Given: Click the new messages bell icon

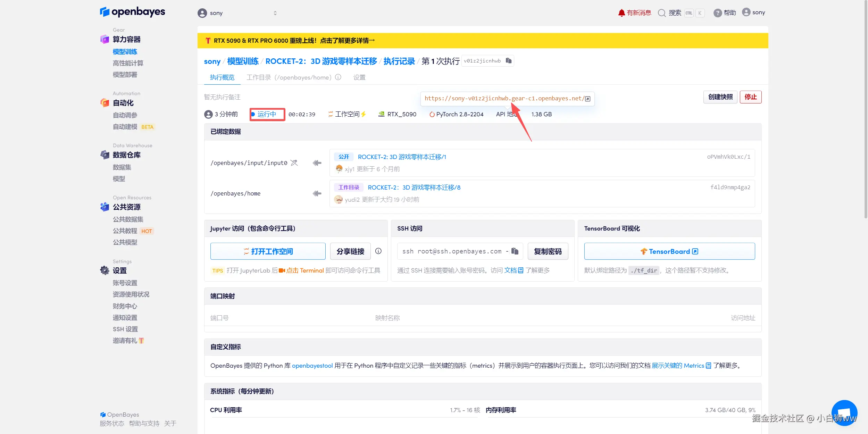Looking at the screenshot, I should pyautogui.click(x=621, y=13).
